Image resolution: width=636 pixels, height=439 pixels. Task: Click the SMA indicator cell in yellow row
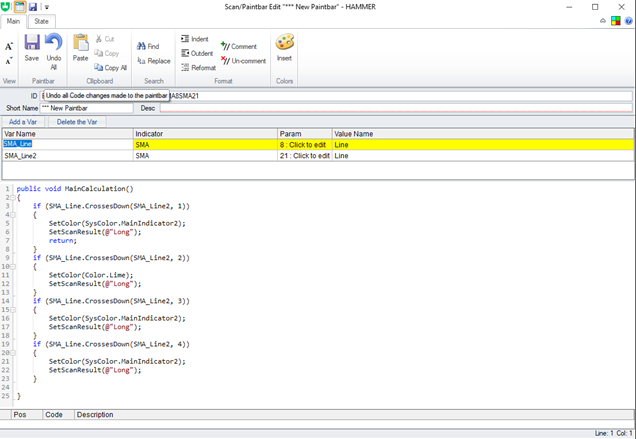coord(205,145)
